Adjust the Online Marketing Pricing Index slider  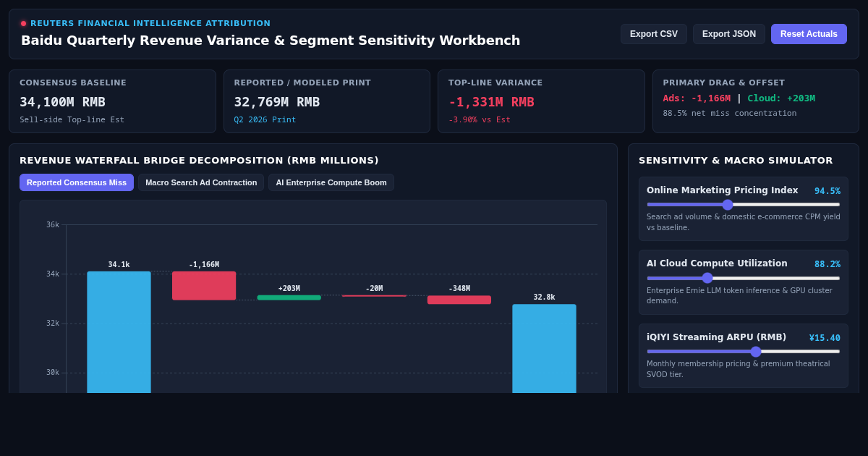[x=744, y=205]
